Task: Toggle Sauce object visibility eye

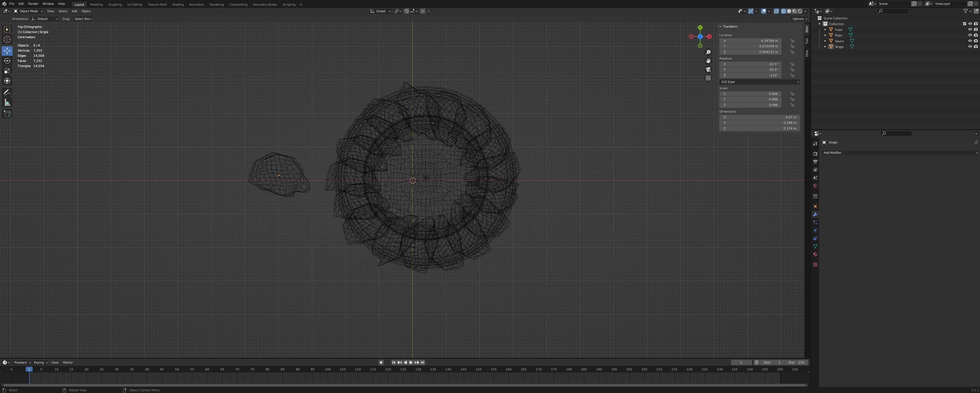Action: [970, 41]
